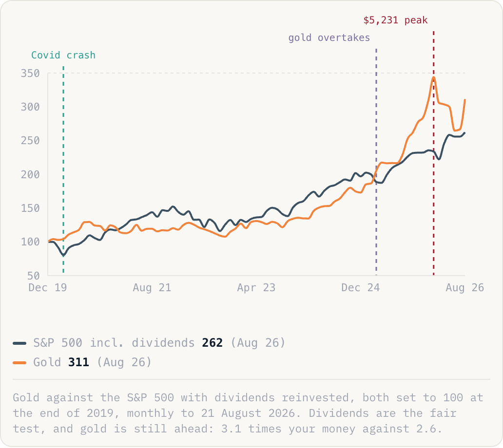Click the dark S&P 500 legend swatch
This screenshot has height=448, width=503.
click(19, 343)
